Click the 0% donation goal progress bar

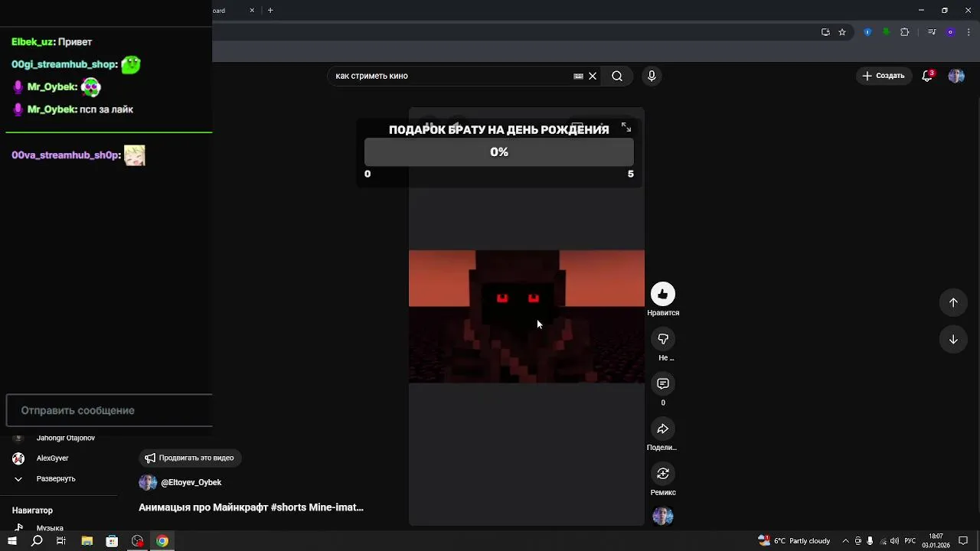pyautogui.click(x=499, y=152)
